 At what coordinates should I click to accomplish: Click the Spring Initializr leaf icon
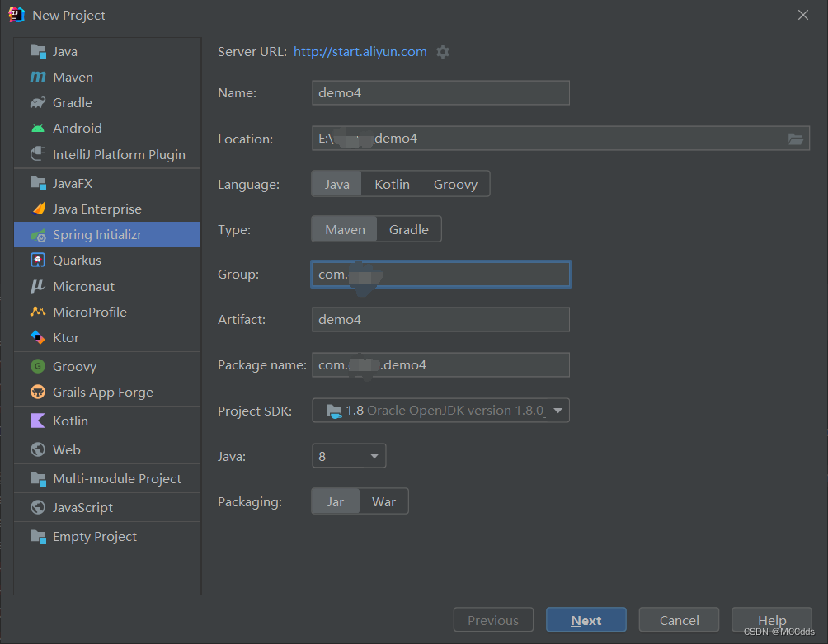pos(38,235)
